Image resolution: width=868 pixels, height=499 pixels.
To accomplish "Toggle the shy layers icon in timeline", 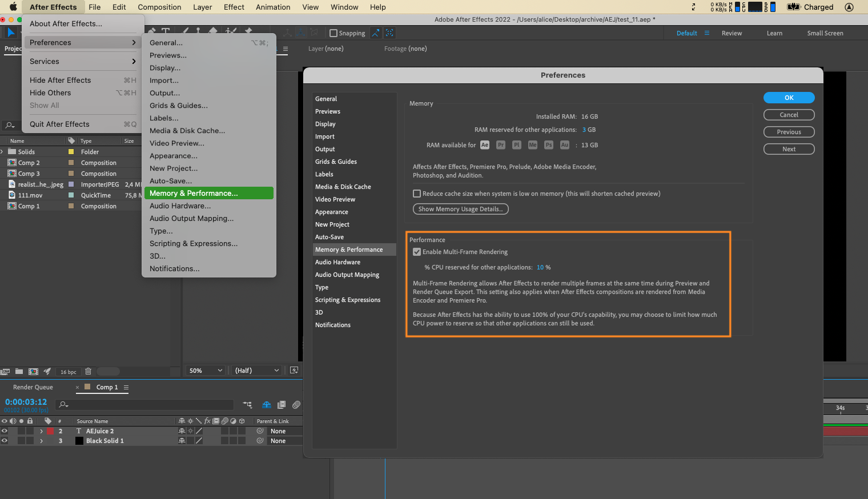I will click(267, 405).
